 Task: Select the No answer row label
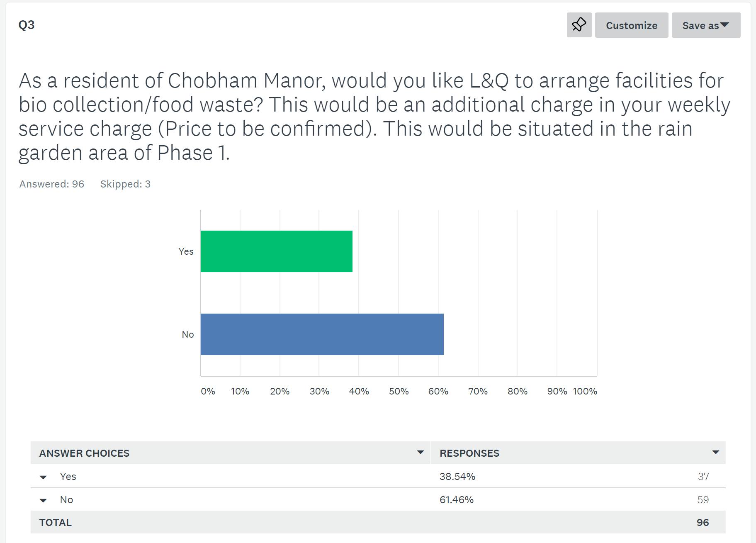(66, 500)
